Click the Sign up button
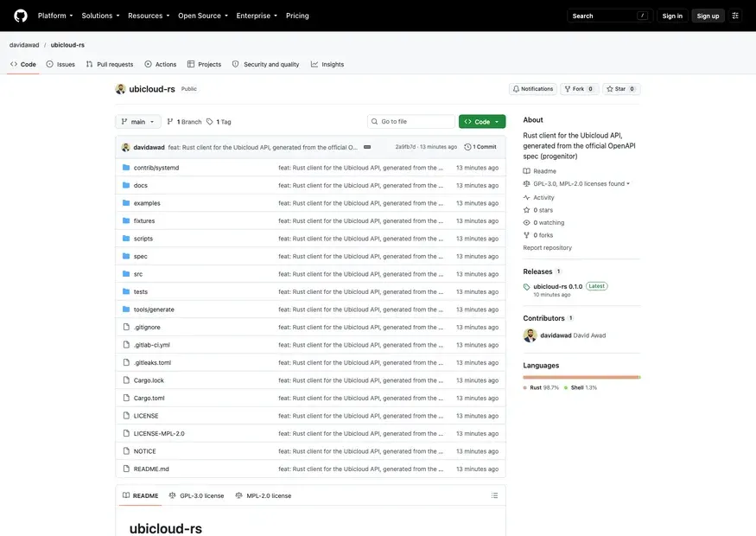Screen dimensions: 756x536 click(708, 16)
